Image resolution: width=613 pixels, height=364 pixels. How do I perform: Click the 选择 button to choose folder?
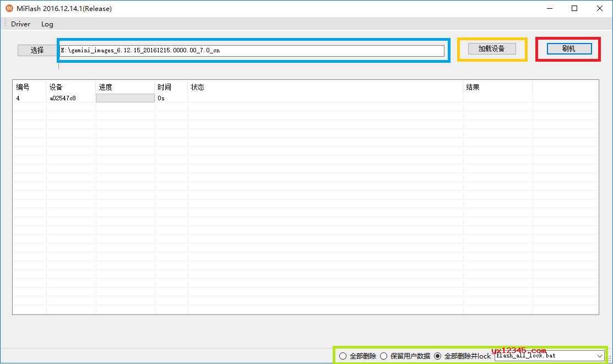pyautogui.click(x=37, y=50)
